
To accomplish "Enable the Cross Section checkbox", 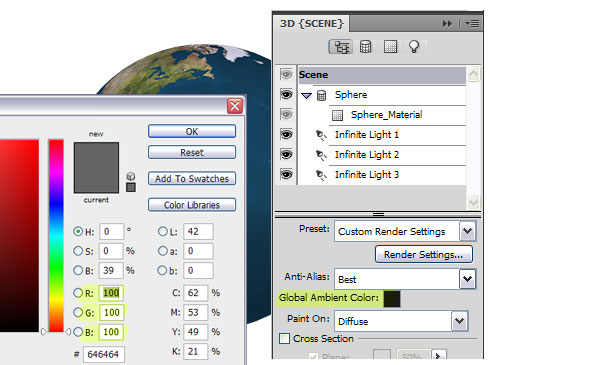I will pos(284,339).
